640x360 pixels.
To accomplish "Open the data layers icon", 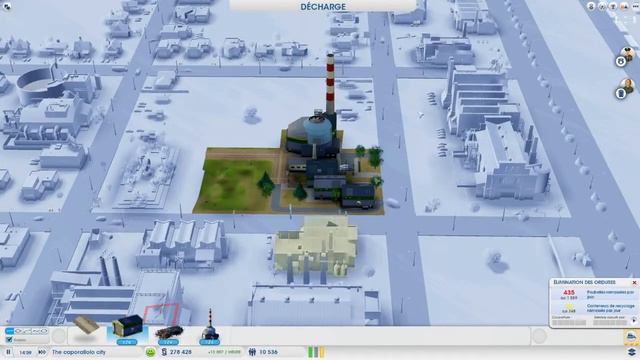I will point(631,352).
